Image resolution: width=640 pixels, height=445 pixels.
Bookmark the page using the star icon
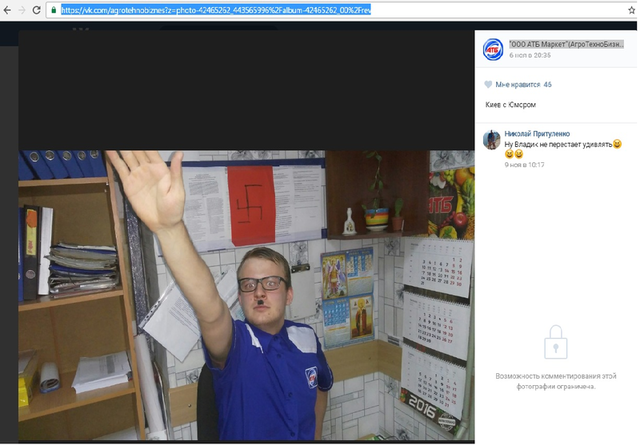(x=630, y=10)
